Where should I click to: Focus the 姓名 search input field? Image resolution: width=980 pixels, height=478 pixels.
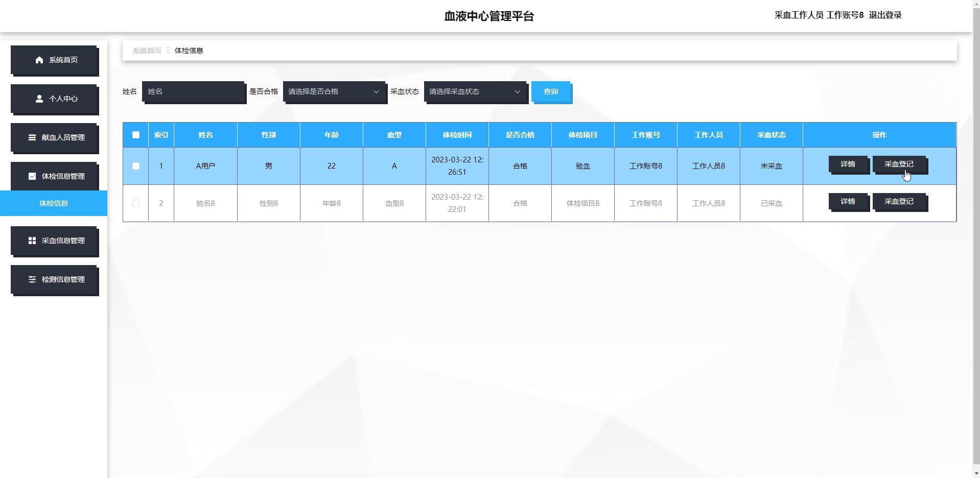[x=193, y=92]
